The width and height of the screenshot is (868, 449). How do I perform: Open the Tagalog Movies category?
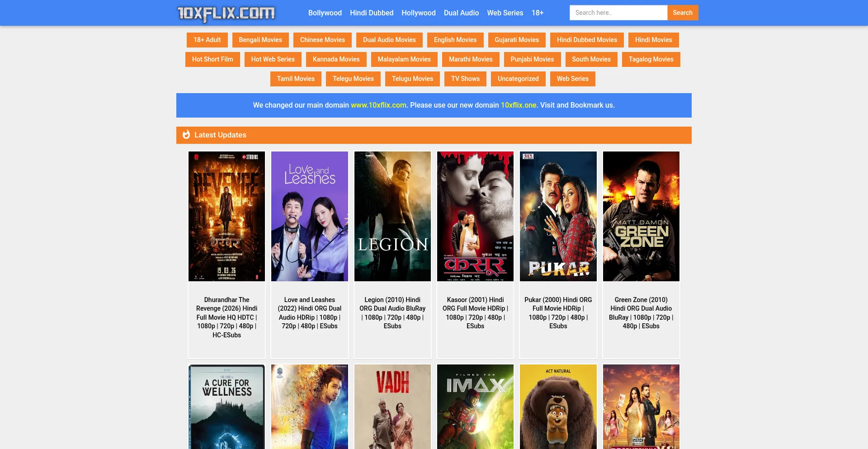[651, 59]
